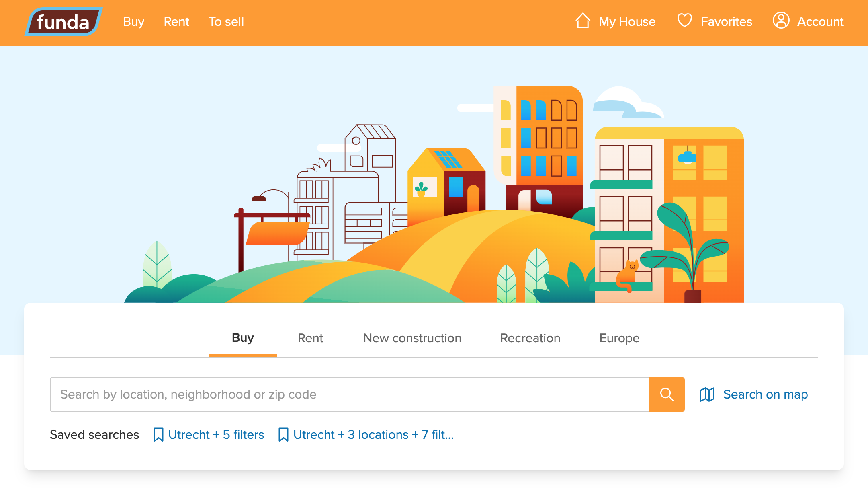This screenshot has width=868, height=489.
Task: Click the Account profile icon
Action: pyautogui.click(x=781, y=21)
